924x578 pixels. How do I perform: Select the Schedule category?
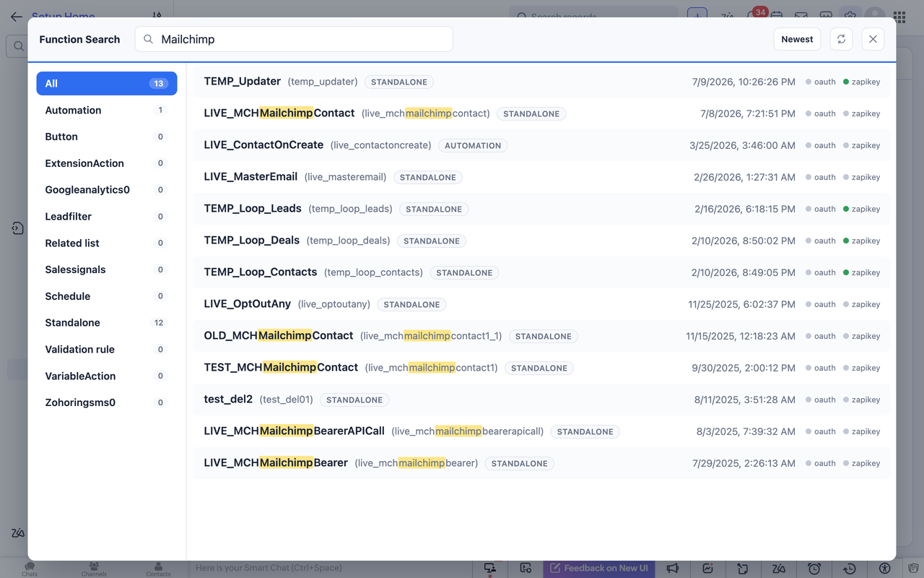pyautogui.click(x=107, y=296)
